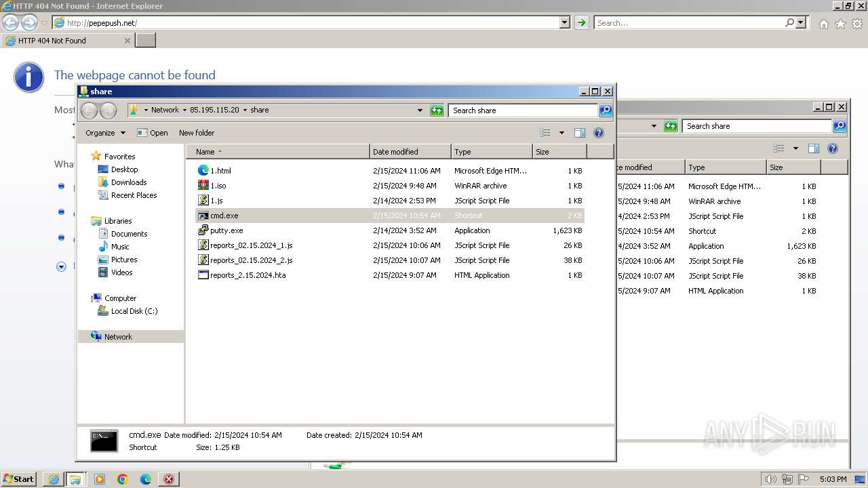This screenshot has height=488, width=868.
Task: Click the Back button in share window
Action: click(x=90, y=110)
